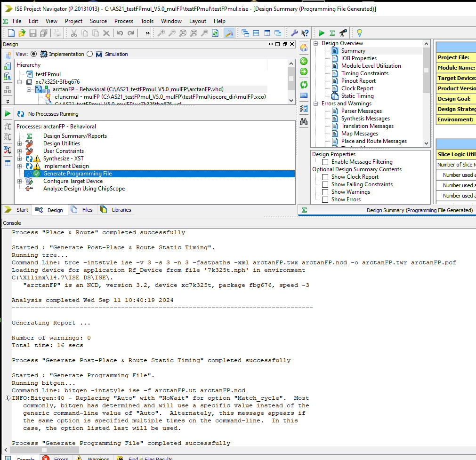Click the Undo toolbar icon
476x460 pixels.
(120, 33)
